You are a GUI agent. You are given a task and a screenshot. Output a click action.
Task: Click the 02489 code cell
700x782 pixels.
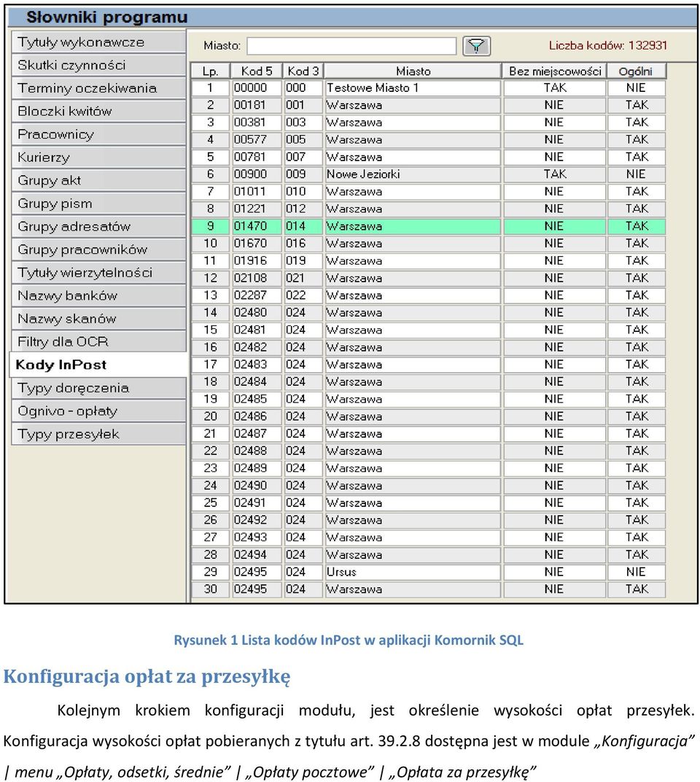pos(257,468)
